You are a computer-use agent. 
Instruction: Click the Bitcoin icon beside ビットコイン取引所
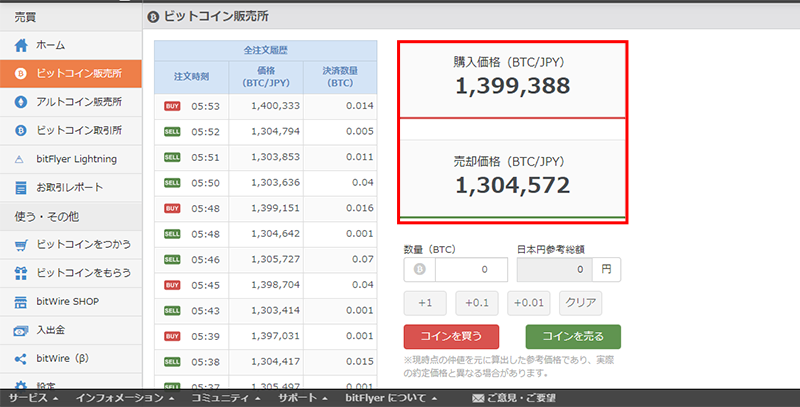pyautogui.click(x=20, y=131)
